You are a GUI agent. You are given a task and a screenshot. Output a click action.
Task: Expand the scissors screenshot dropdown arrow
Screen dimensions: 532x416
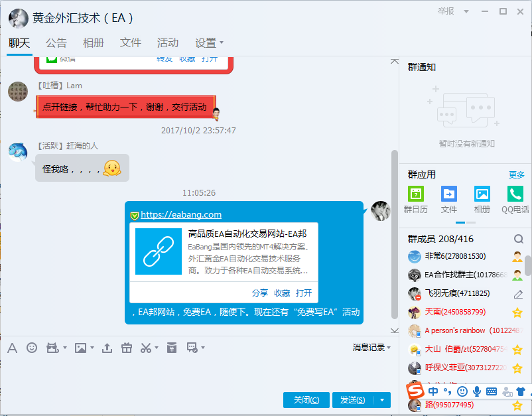157,348
